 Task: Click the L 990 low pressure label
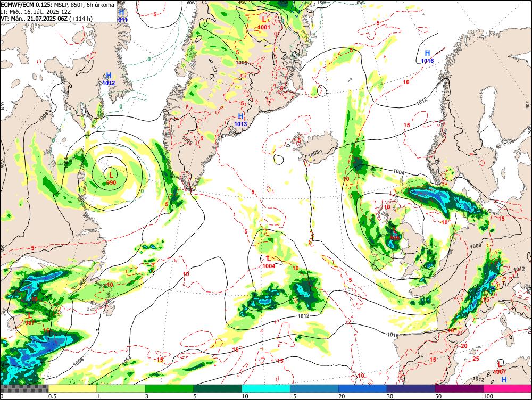(111, 178)
